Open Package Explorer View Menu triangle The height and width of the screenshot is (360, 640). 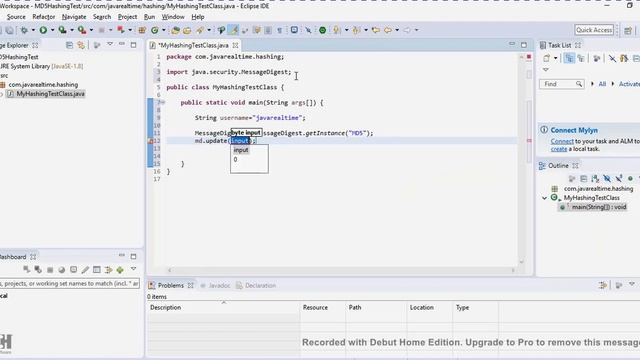point(110,44)
